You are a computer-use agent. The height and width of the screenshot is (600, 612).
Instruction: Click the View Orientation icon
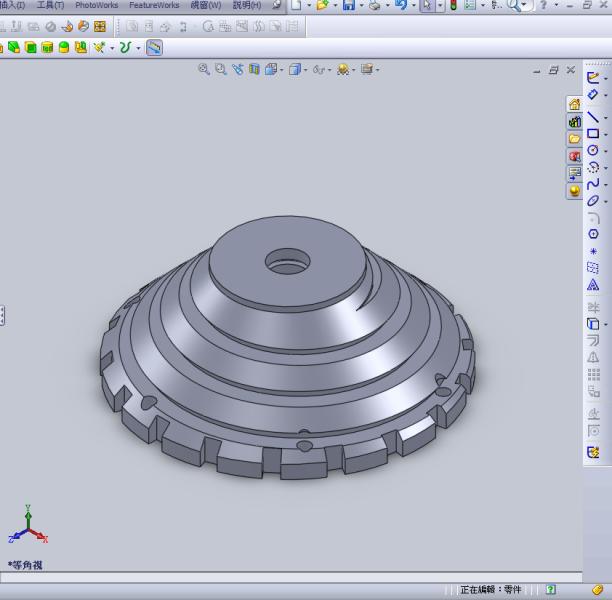coord(271,69)
